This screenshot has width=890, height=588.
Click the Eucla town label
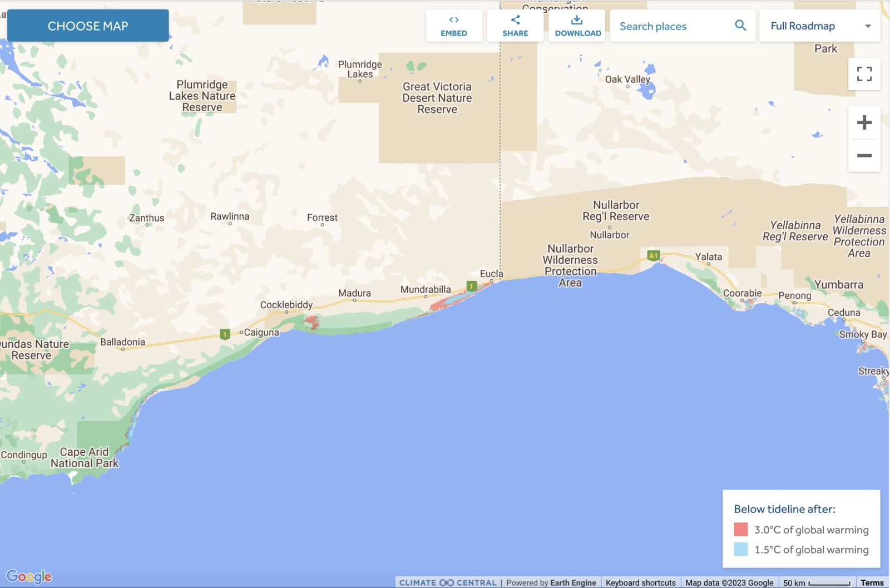[492, 274]
